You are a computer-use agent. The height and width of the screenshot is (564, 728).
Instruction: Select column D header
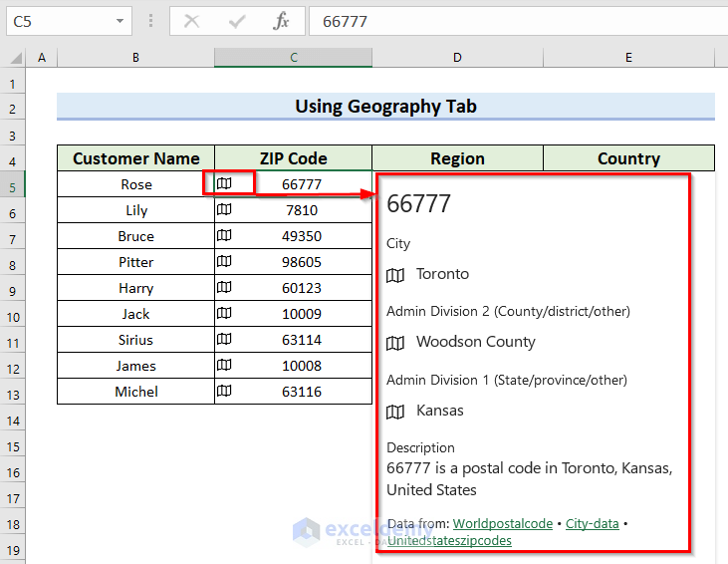pos(457,58)
